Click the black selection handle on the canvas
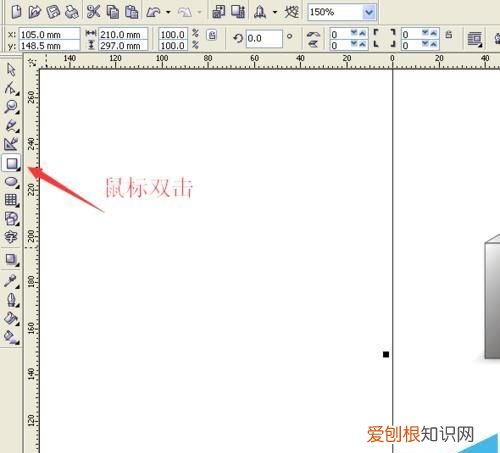The image size is (500, 453). tap(386, 354)
